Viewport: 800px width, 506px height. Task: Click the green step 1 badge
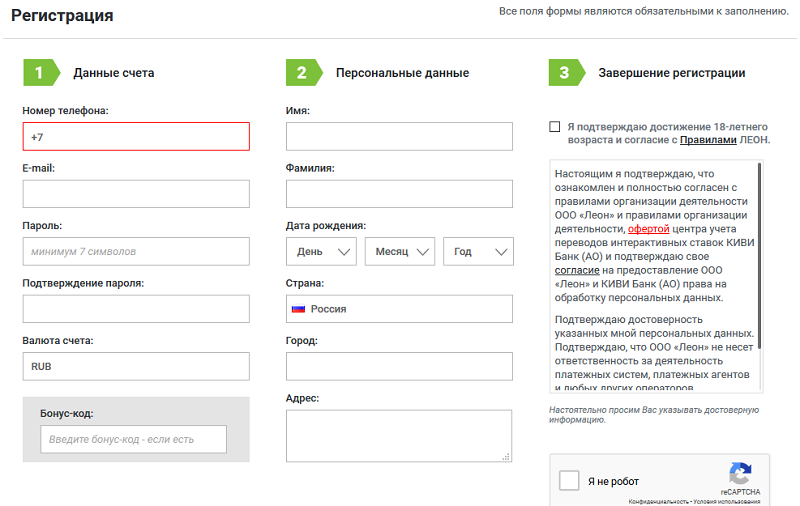coord(39,72)
